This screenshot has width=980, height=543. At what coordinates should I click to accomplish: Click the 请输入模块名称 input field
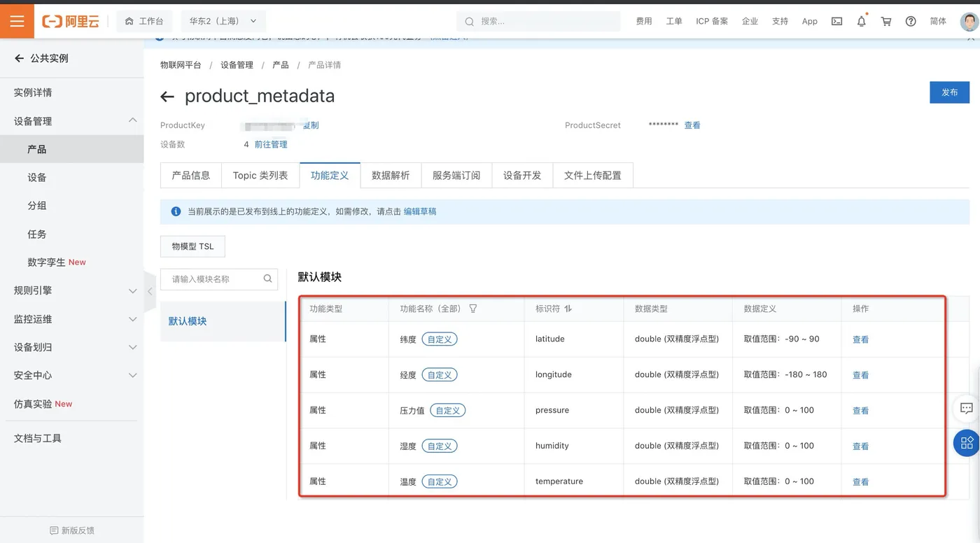[x=219, y=279]
